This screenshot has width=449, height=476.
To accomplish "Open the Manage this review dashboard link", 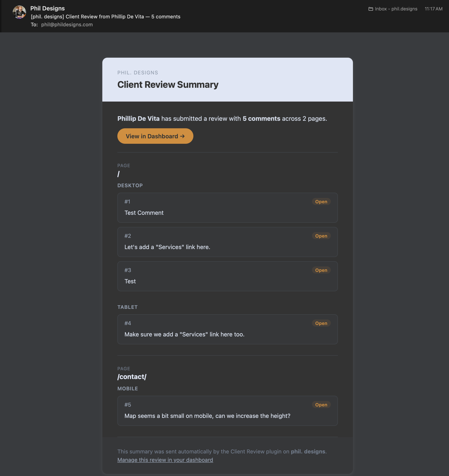I will (165, 460).
